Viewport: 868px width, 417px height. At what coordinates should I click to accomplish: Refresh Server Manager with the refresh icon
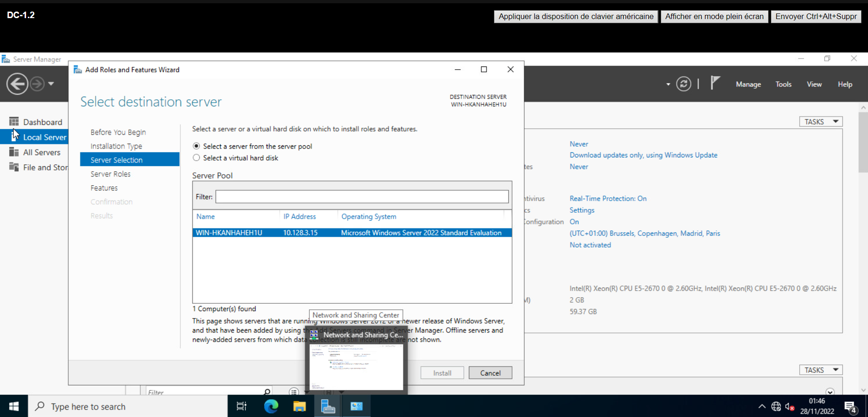click(x=684, y=84)
